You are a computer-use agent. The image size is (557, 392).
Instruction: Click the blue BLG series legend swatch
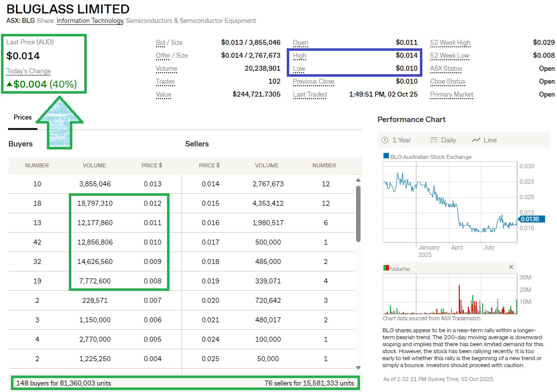tap(386, 156)
